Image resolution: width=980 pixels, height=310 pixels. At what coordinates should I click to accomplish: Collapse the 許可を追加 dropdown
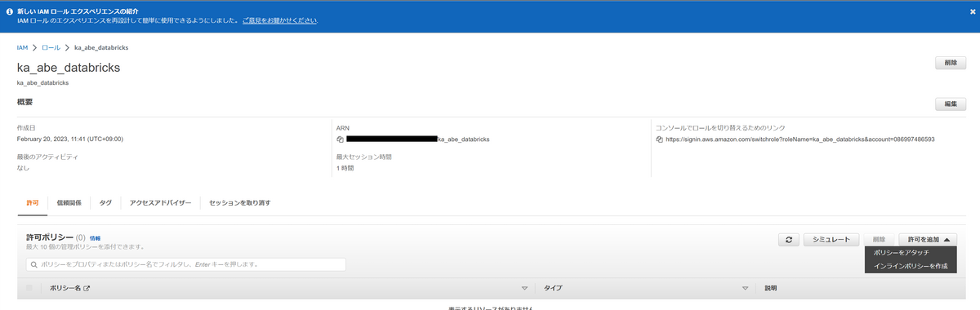pyautogui.click(x=927, y=240)
